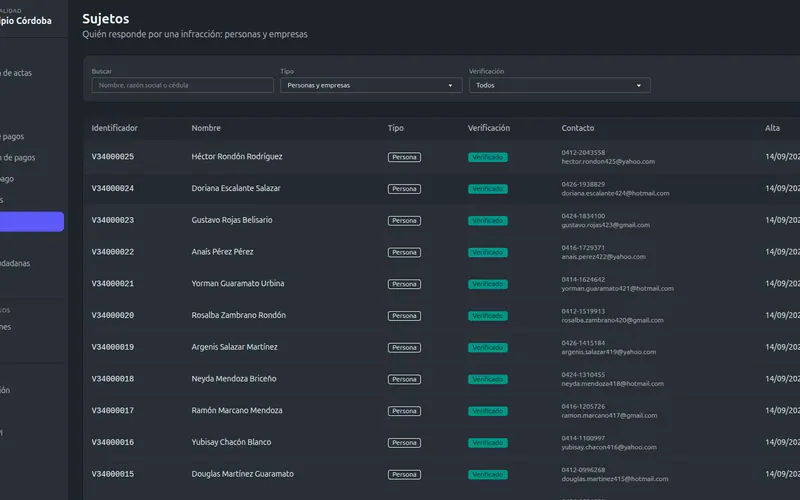Click the Verificado badge for Ramón Marcano
Screen dimensions: 800x500
(x=488, y=411)
